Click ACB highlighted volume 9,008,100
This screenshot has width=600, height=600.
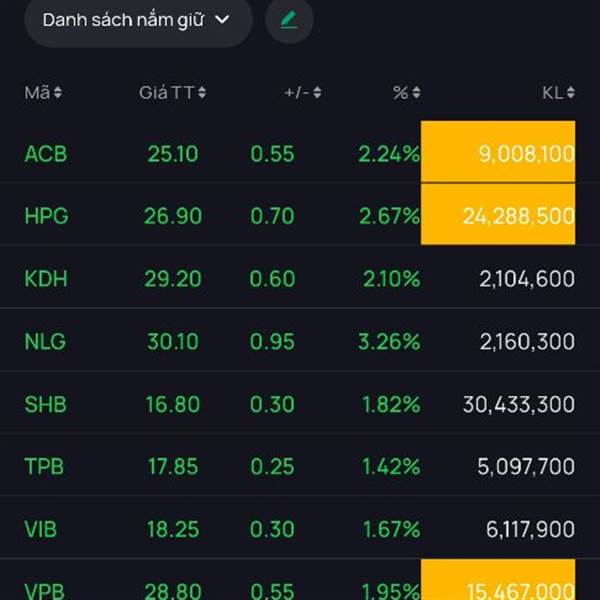point(498,153)
